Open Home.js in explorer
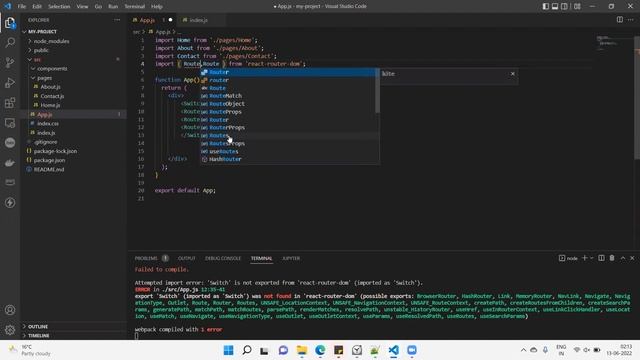The height and width of the screenshot is (360, 640). 50,105
